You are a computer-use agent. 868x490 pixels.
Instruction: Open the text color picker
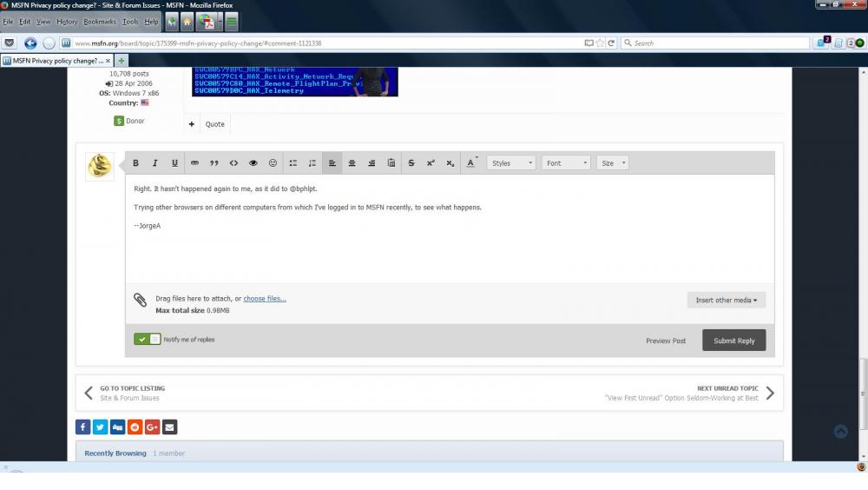click(x=471, y=163)
